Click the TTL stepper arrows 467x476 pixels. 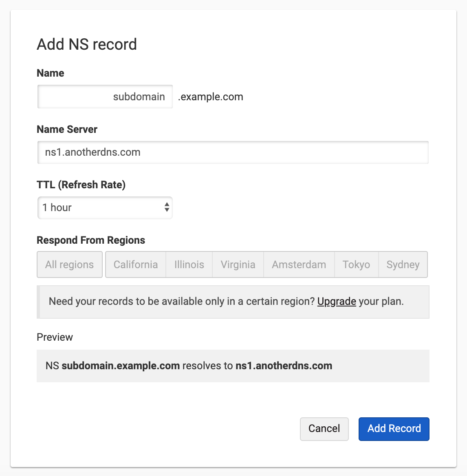coord(166,208)
